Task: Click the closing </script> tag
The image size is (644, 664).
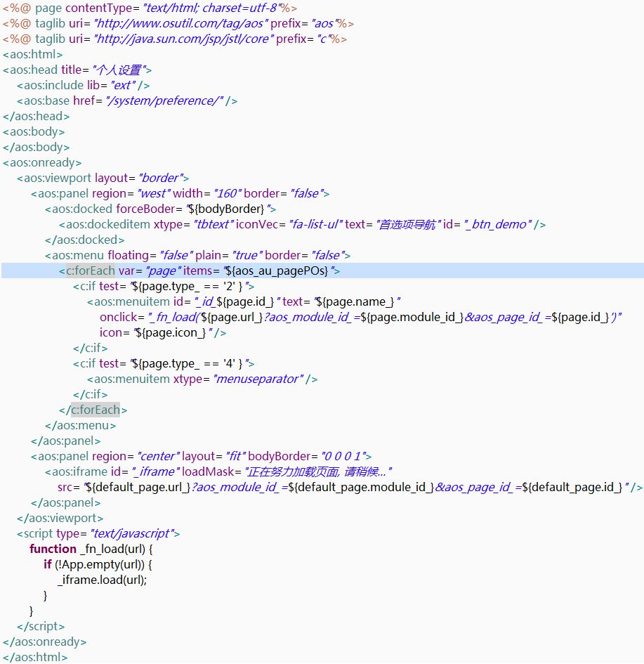Action: tap(41, 626)
